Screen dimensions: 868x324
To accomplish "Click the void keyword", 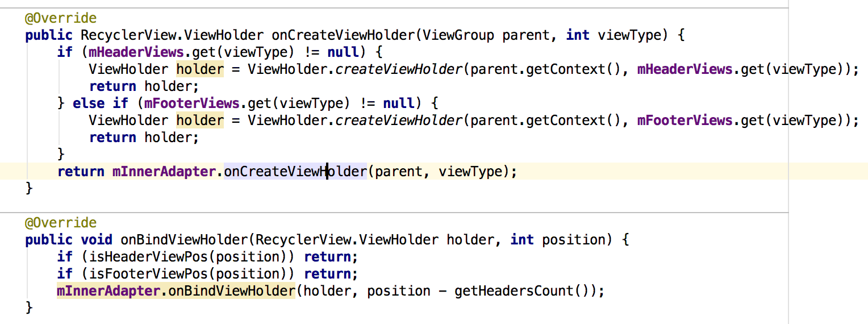I will 96,240.
